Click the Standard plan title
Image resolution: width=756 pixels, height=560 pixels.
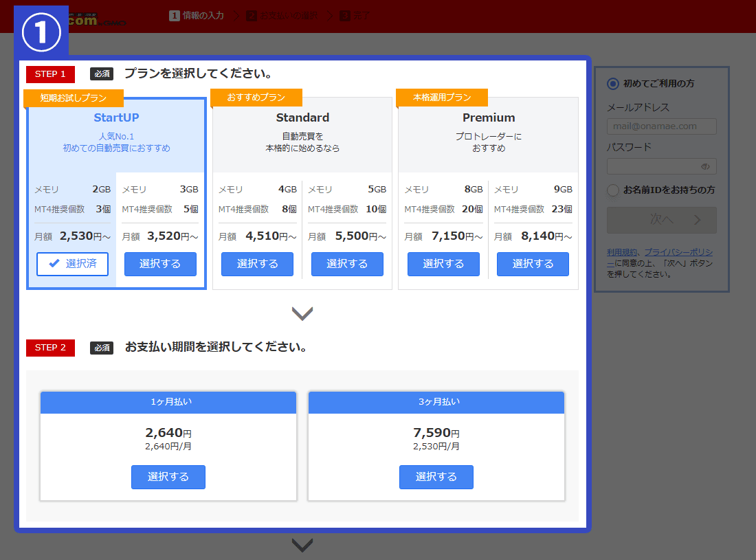click(x=302, y=117)
